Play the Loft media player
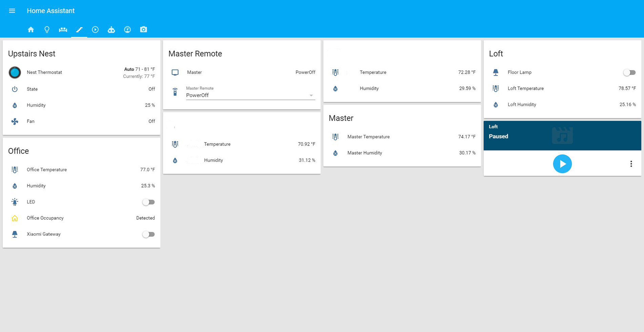Image resolution: width=644 pixels, height=332 pixels. pyautogui.click(x=562, y=164)
